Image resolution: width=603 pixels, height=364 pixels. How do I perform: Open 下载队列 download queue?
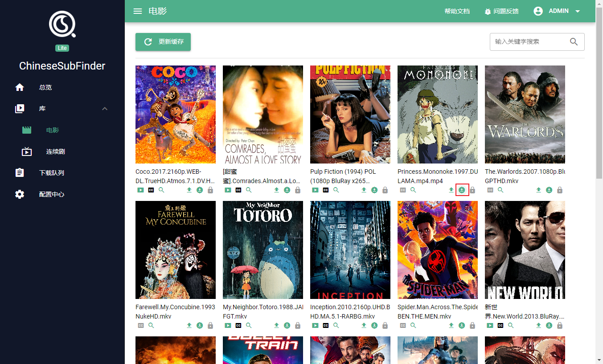click(x=62, y=173)
